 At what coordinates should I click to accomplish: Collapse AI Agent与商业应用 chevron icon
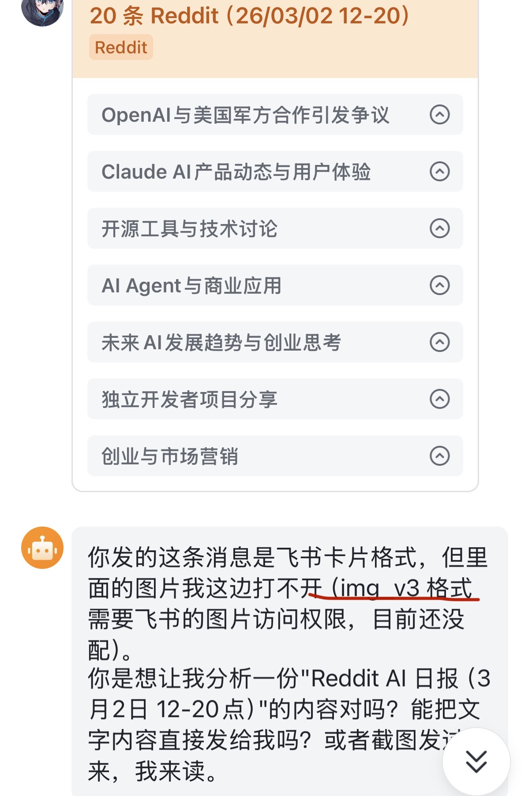coord(439,285)
